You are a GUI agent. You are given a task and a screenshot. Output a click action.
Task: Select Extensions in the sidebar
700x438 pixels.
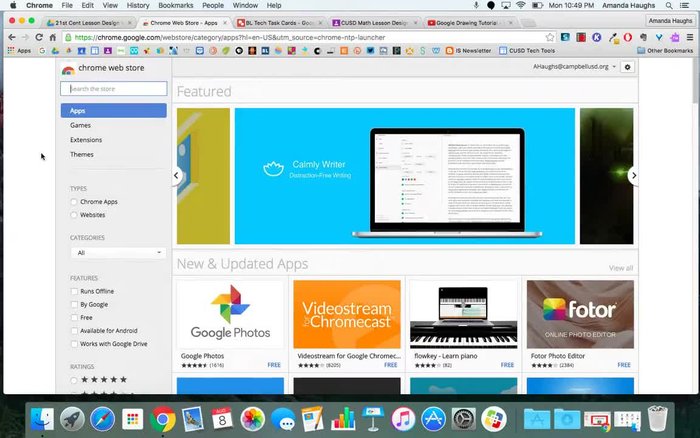[86, 140]
